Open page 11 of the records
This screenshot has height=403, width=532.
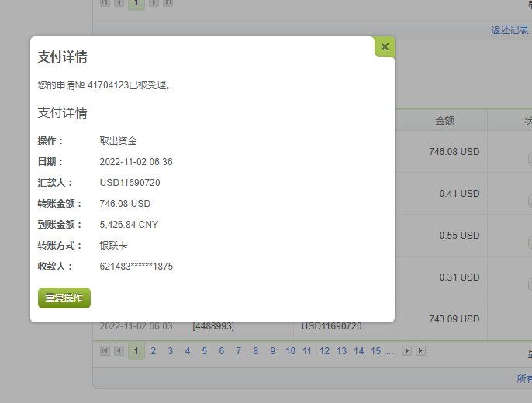point(307,351)
